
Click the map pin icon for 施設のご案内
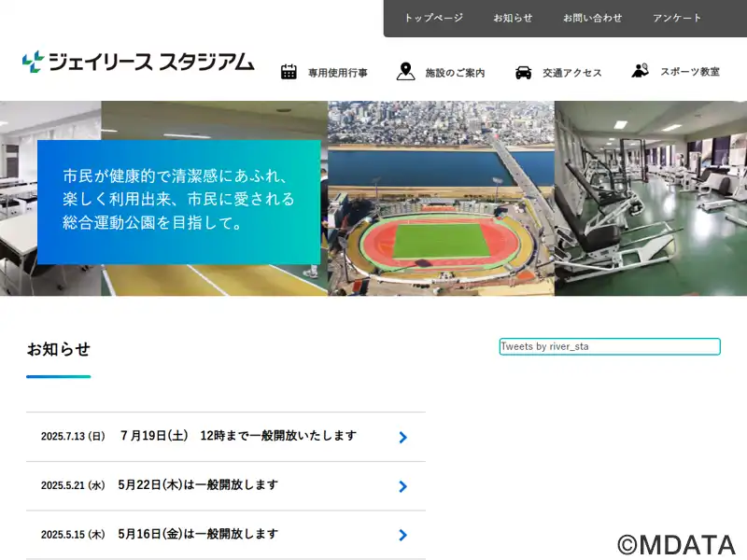[405, 72]
